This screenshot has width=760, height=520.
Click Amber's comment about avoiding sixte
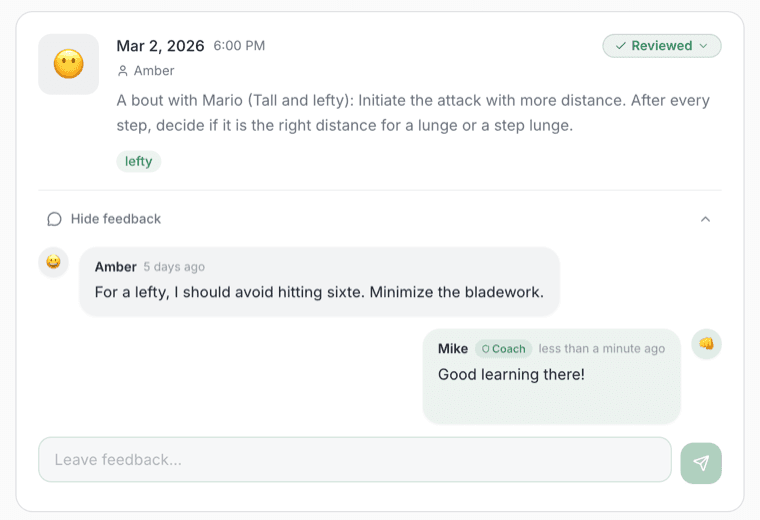pos(319,292)
